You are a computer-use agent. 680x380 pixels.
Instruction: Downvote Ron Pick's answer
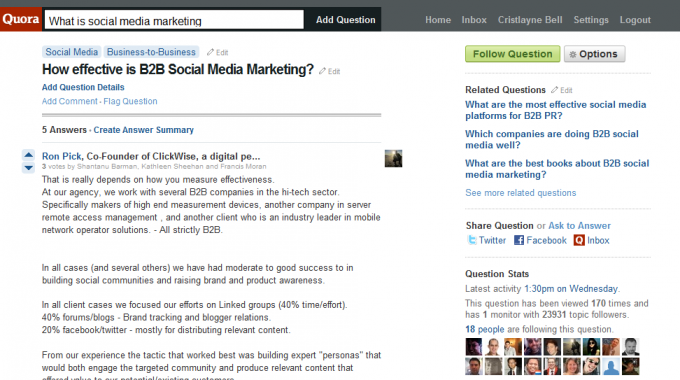click(x=29, y=168)
